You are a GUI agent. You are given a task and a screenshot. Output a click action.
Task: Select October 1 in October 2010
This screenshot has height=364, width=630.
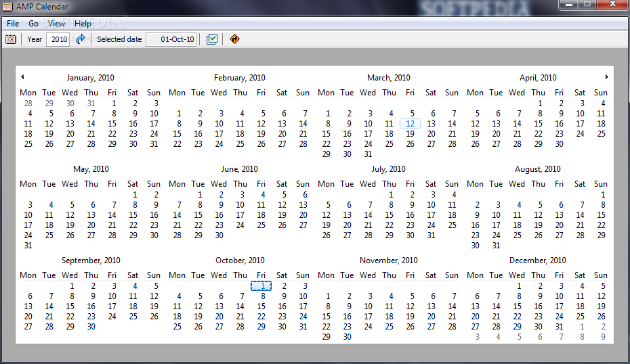pos(261,286)
